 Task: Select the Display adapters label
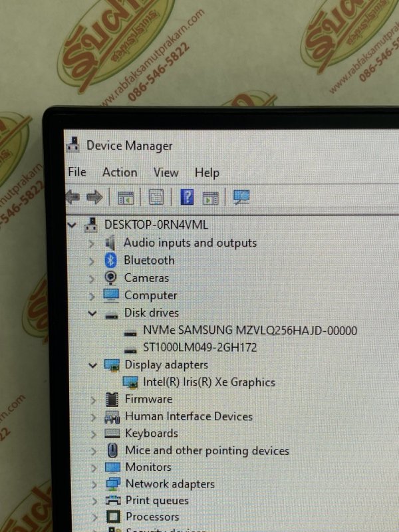(166, 364)
